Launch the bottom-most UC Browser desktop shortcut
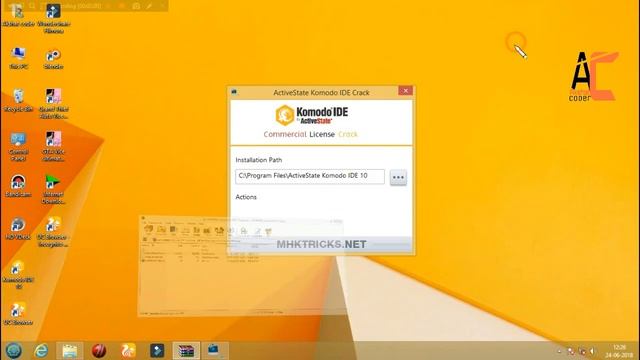This screenshot has width=640, height=360. click(x=18, y=313)
